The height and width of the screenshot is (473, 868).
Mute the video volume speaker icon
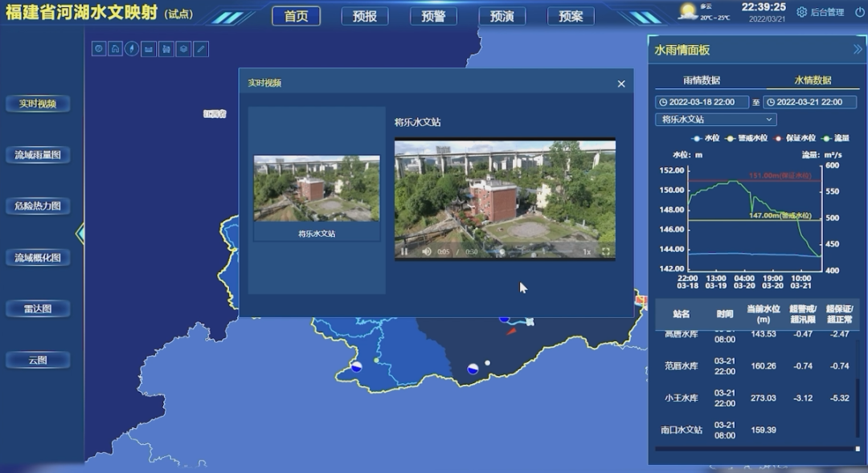point(426,251)
